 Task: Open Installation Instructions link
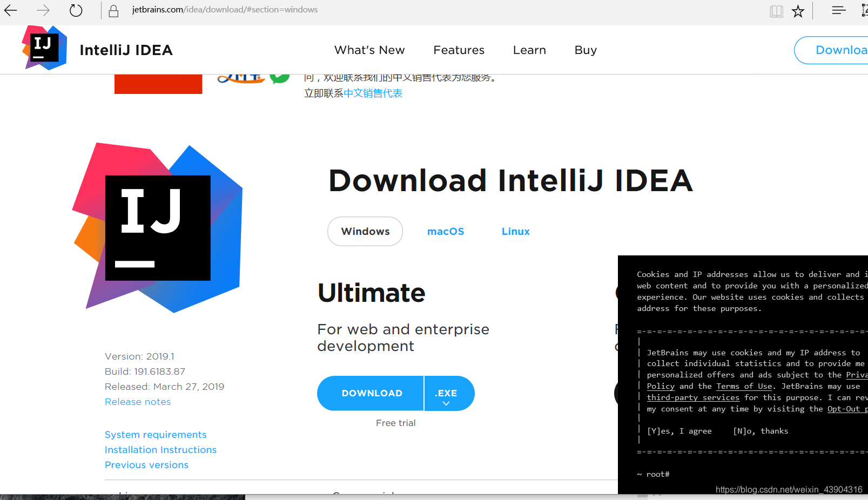click(x=160, y=450)
